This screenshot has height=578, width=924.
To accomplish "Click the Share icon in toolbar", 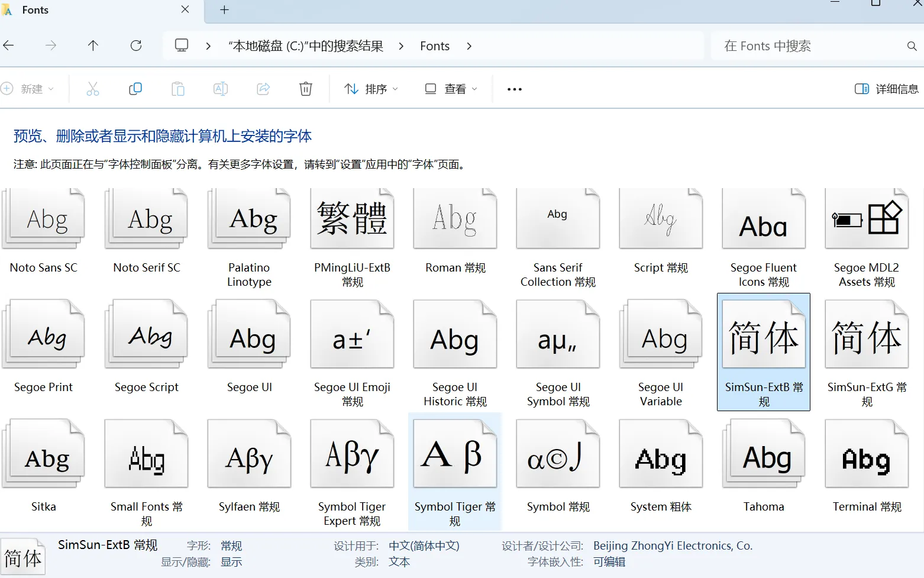I will [263, 89].
